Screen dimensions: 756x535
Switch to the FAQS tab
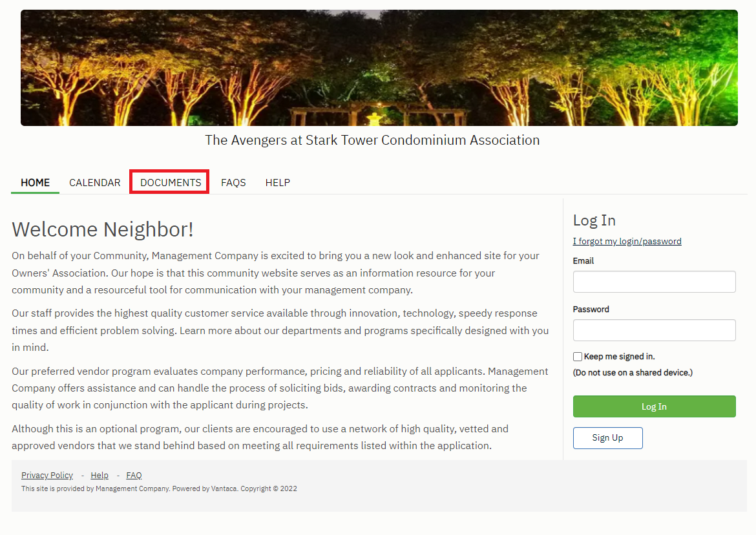pyautogui.click(x=233, y=183)
